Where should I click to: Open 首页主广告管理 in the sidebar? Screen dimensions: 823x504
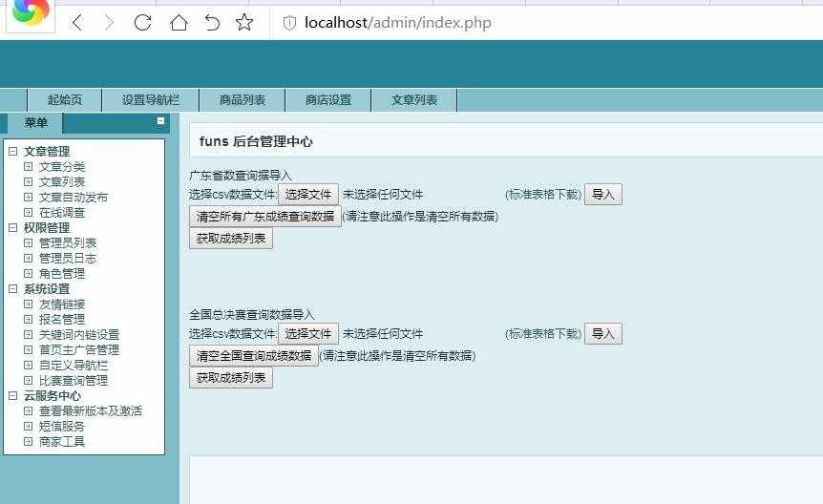[x=79, y=350]
